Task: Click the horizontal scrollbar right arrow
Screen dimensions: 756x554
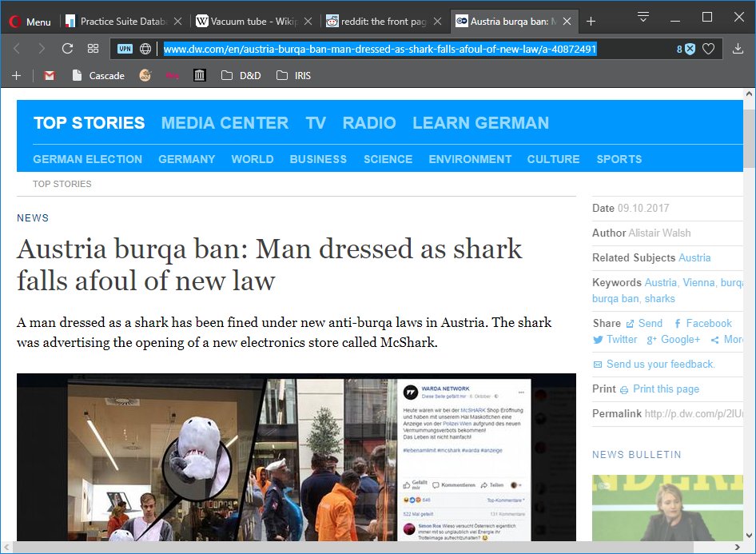Action: pyautogui.click(x=737, y=548)
